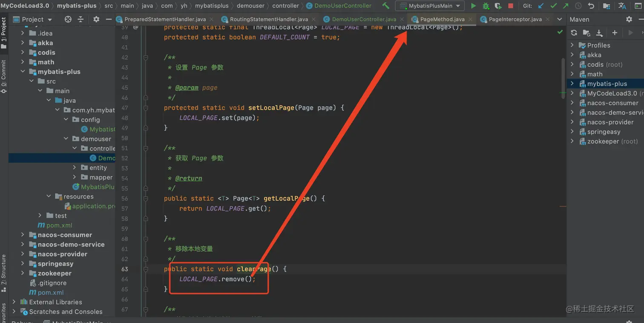Expand the test folder
644x323 pixels.
coord(40,216)
